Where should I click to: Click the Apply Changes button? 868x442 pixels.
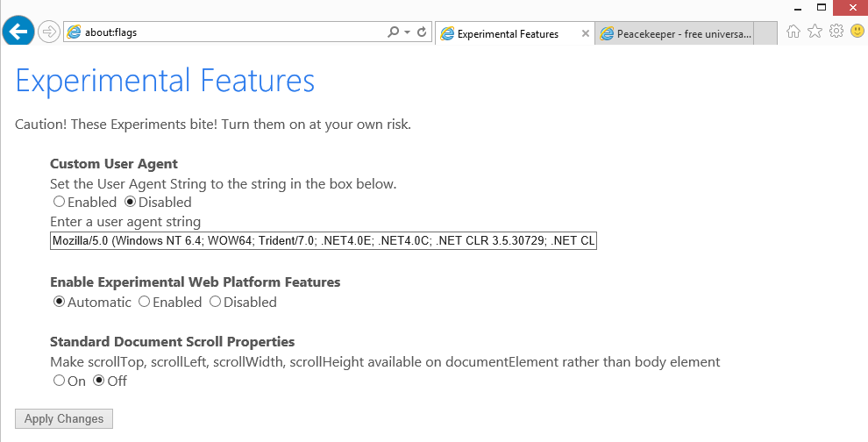[64, 418]
